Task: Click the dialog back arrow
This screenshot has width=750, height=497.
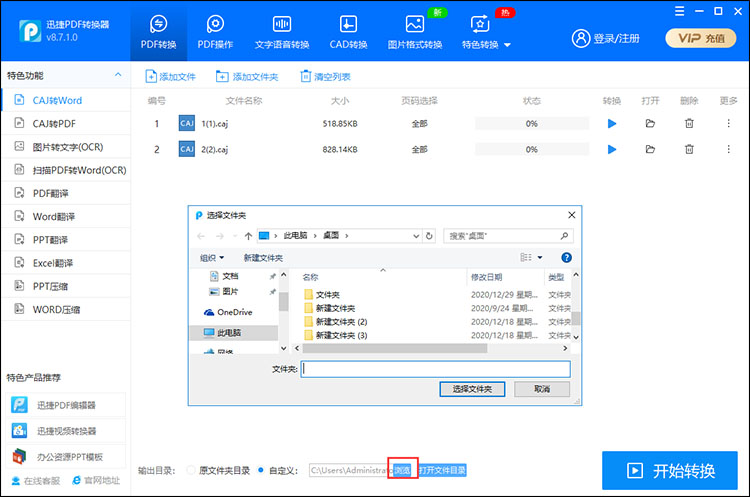Action: pyautogui.click(x=201, y=236)
